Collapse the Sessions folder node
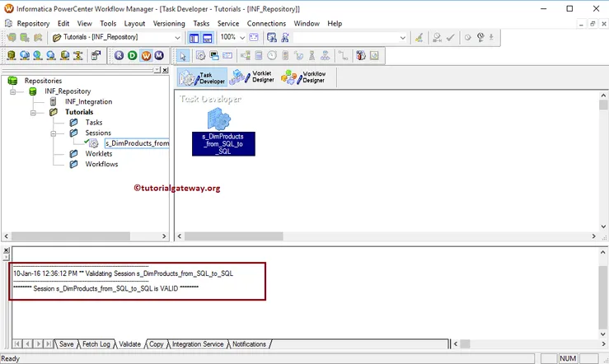The height and width of the screenshot is (364, 609). (54, 134)
